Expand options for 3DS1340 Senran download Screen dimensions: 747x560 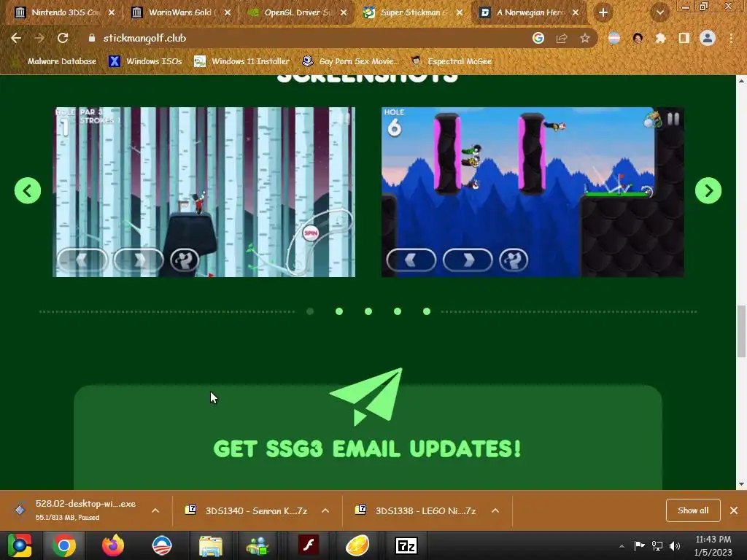point(325,510)
